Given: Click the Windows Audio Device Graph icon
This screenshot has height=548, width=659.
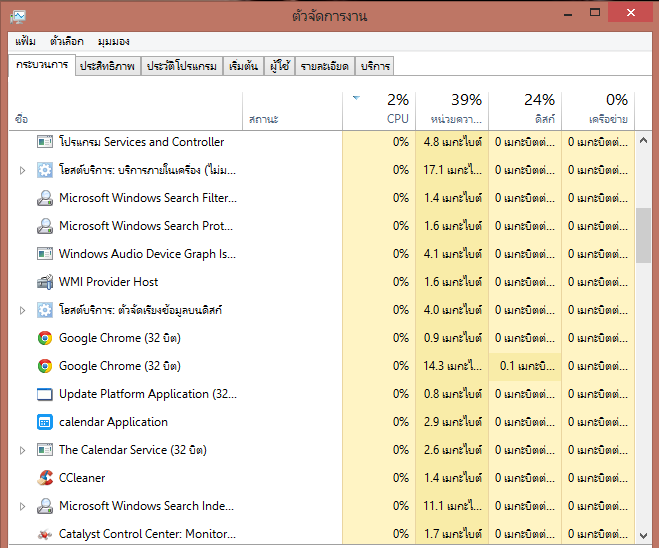Looking at the screenshot, I should tap(45, 254).
